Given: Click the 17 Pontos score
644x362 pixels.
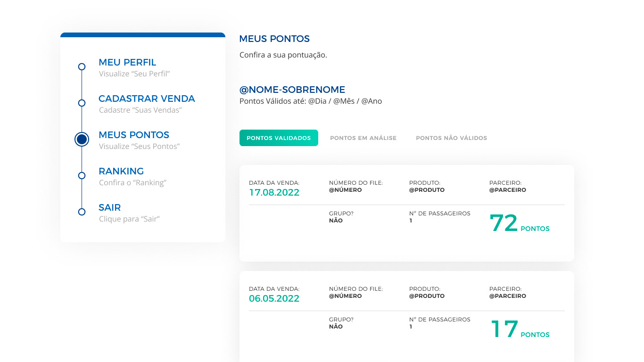Looking at the screenshot, I should click(520, 330).
